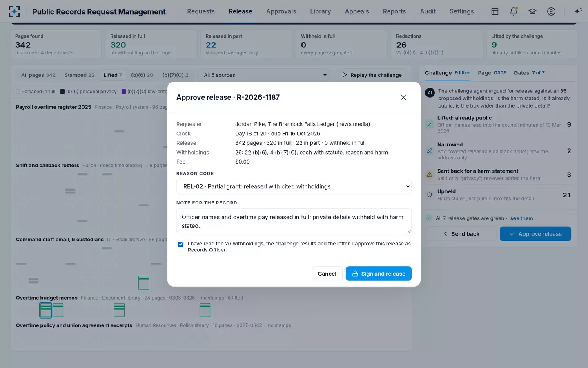588x368 pixels.
Task: Open the Library tab
Action: tap(321, 11)
